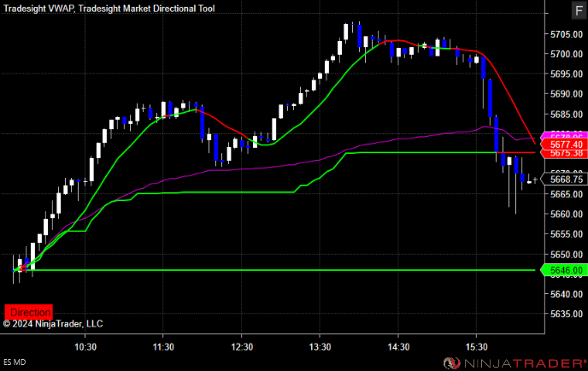Click the 10:30 time axis label
The height and width of the screenshot is (371, 588).
click(x=85, y=347)
